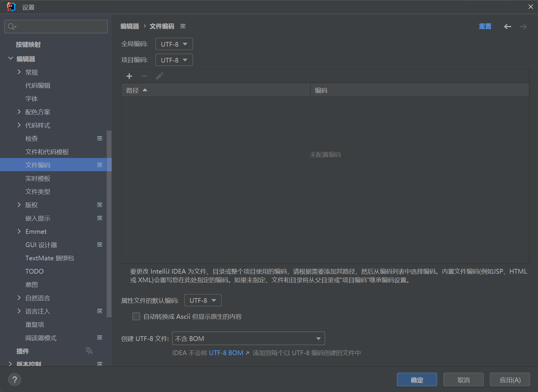Image resolution: width=538 pixels, height=392 pixels.
Task: Click the add path plus icon
Action: coord(129,76)
